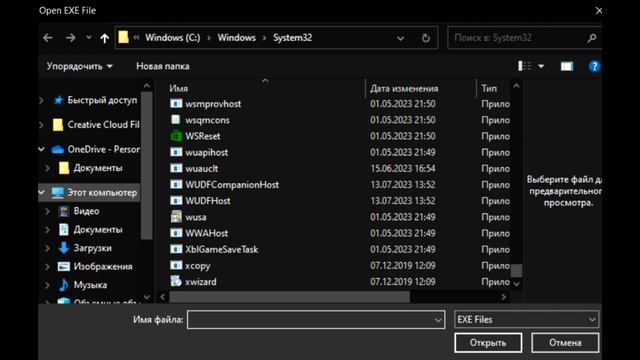Sort by Имя column header
The height and width of the screenshot is (360, 640).
pyautogui.click(x=179, y=89)
